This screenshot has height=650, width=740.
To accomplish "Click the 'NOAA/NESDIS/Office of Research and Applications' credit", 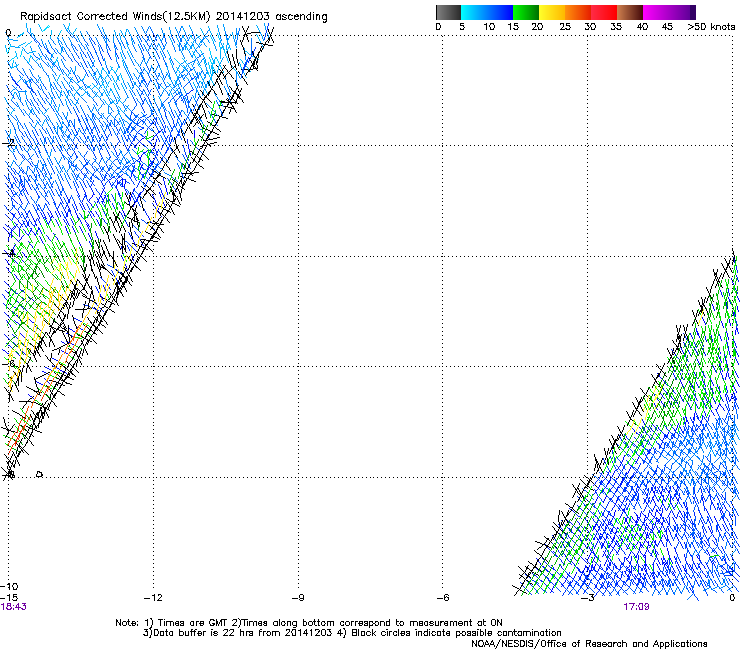I will (589, 644).
